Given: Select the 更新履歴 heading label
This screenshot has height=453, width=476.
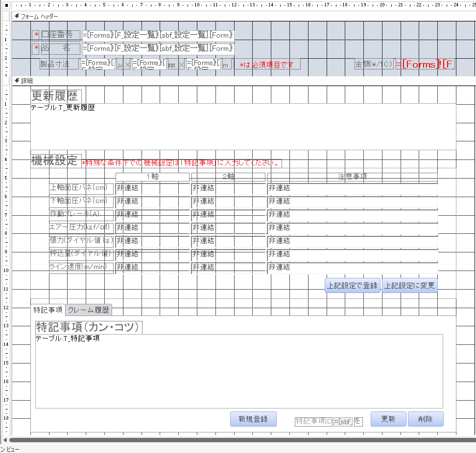Looking at the screenshot, I should tap(56, 96).
